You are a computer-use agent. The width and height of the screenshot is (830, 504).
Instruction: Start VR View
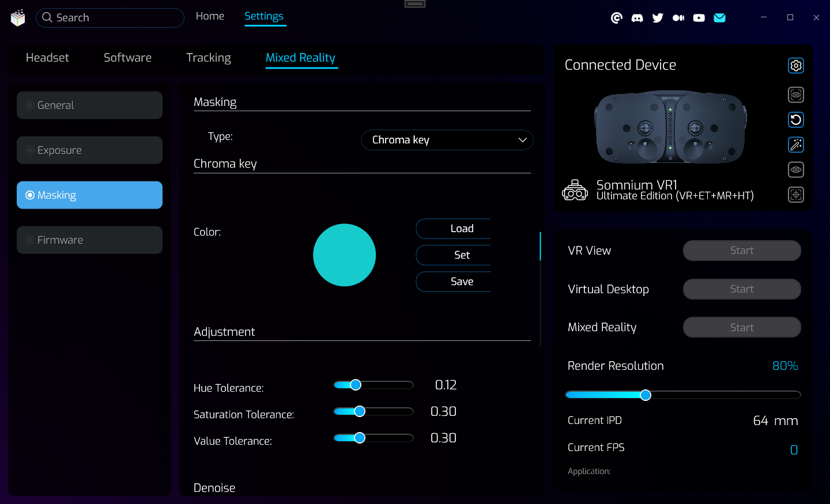pos(742,251)
